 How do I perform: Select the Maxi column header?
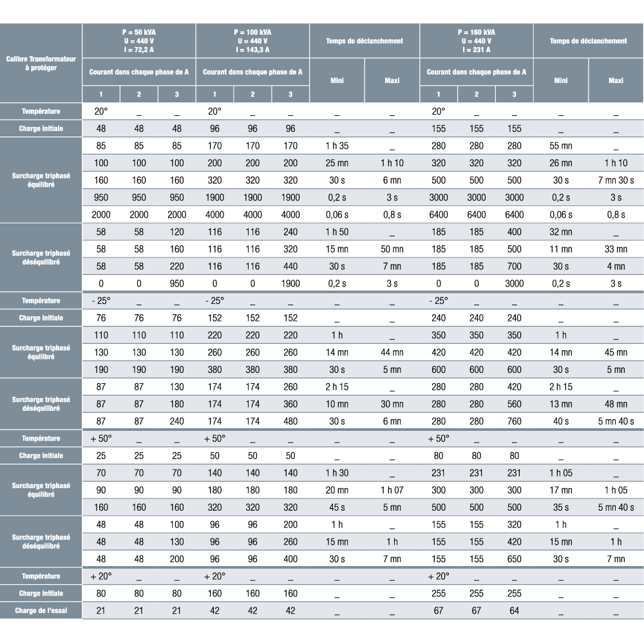[x=392, y=80]
